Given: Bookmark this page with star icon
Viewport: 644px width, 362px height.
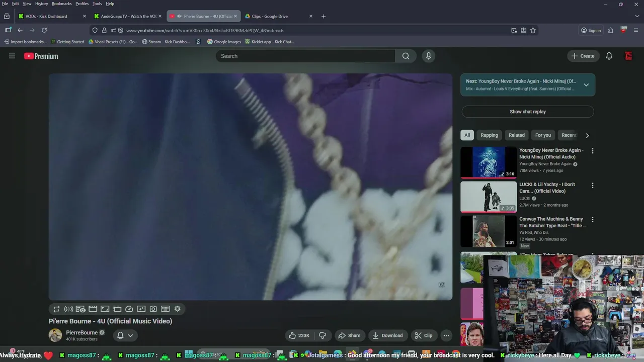Looking at the screenshot, I should point(533,30).
